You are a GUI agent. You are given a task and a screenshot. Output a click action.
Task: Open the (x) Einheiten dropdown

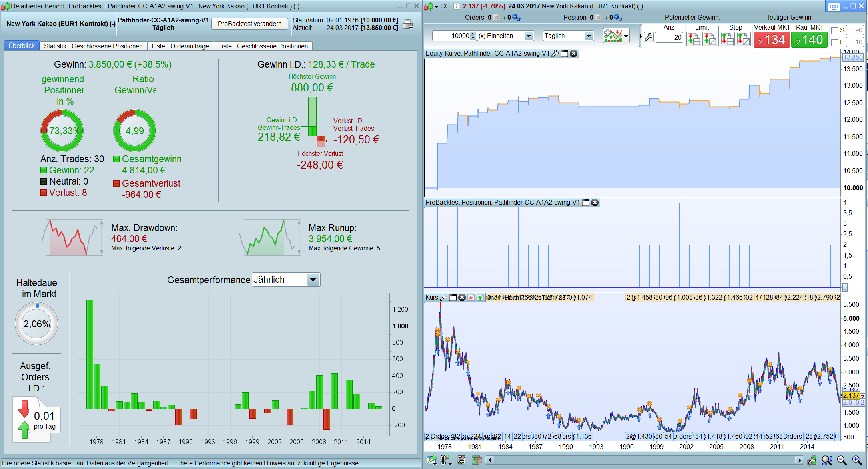(x=528, y=36)
